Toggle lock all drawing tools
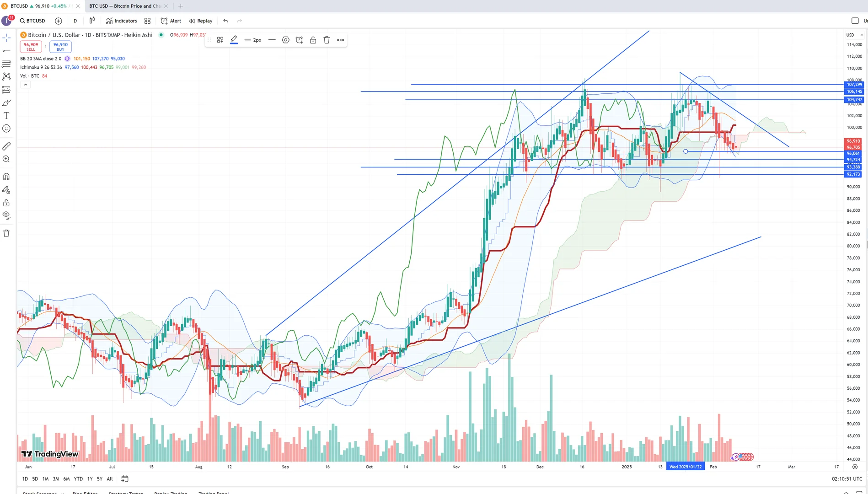 click(6, 203)
